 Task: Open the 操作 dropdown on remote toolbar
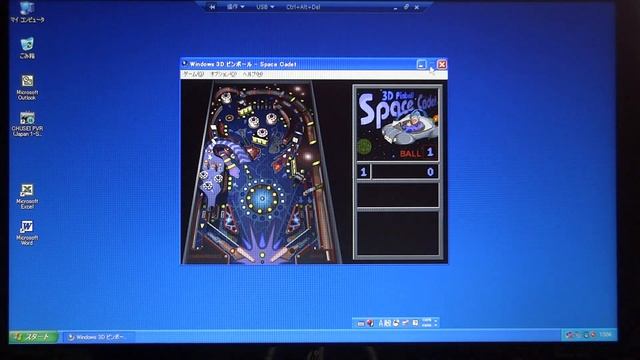click(236, 7)
